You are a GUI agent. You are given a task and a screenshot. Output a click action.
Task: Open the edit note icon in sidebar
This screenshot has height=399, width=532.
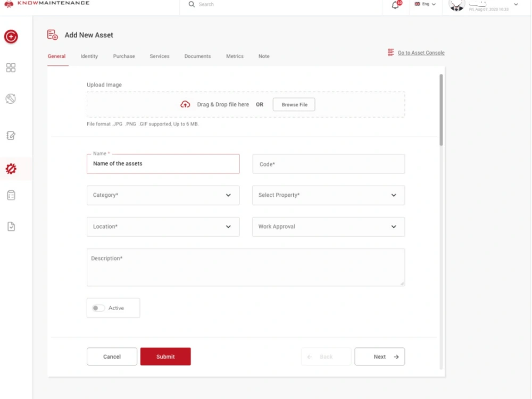[x=11, y=135]
